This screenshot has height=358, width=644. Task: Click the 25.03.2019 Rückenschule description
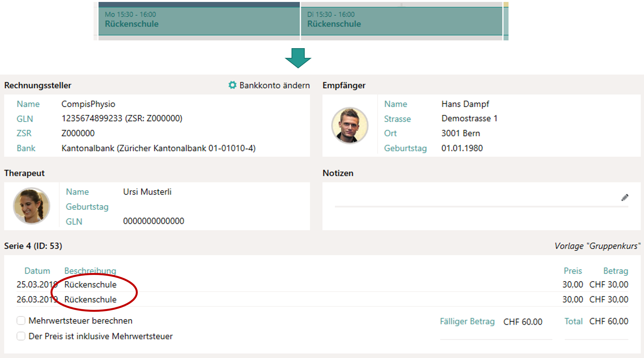pos(90,285)
